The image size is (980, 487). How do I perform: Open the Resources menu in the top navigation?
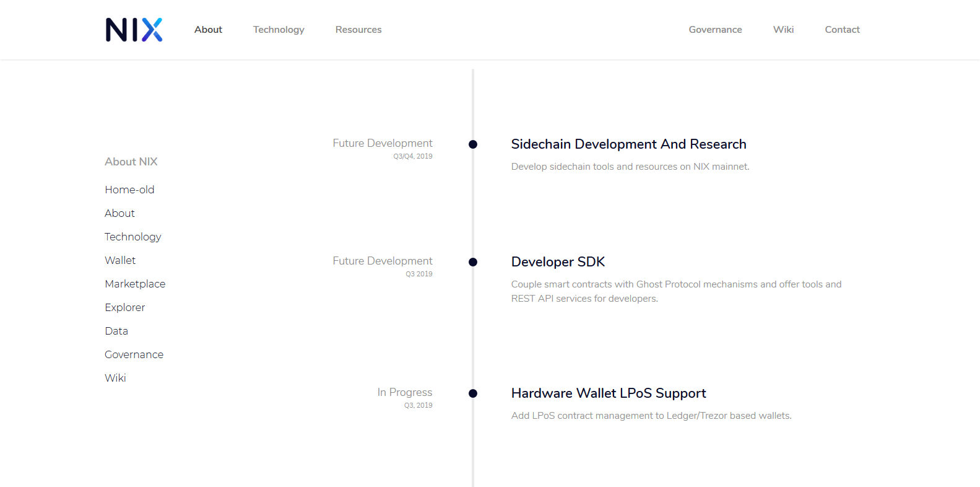(358, 30)
